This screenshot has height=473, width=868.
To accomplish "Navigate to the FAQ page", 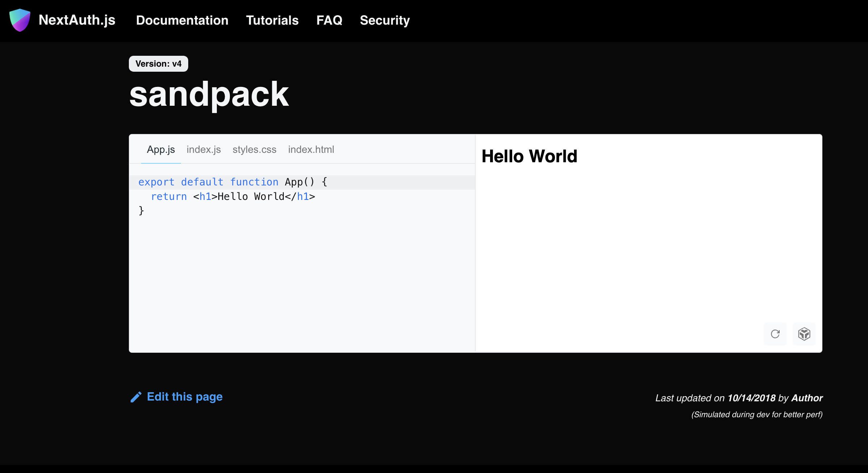I will (x=329, y=20).
